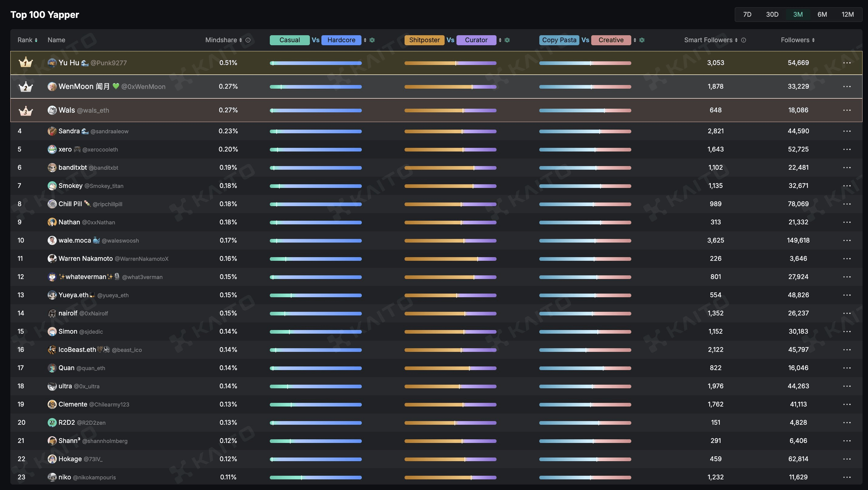Sort table by Rank arrows
Viewport: 868px width, 490px height.
point(36,40)
